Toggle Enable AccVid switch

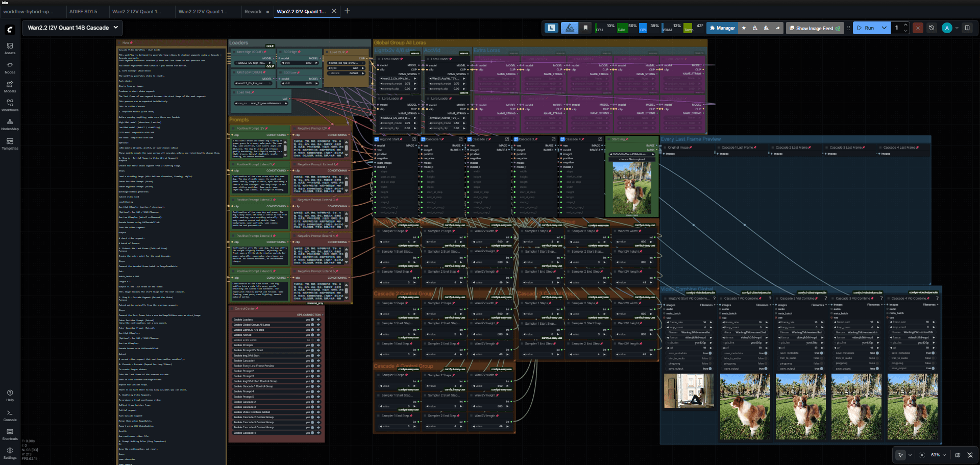(312, 335)
